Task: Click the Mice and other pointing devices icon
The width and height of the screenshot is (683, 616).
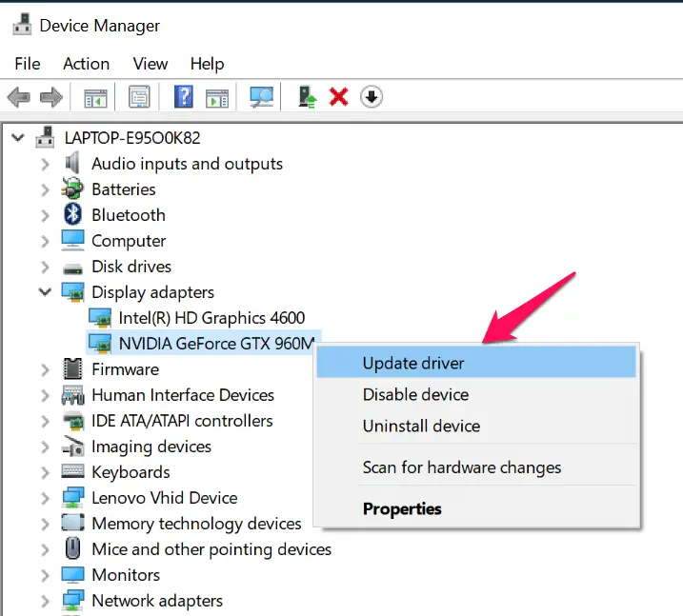Action: pyautogui.click(x=72, y=548)
